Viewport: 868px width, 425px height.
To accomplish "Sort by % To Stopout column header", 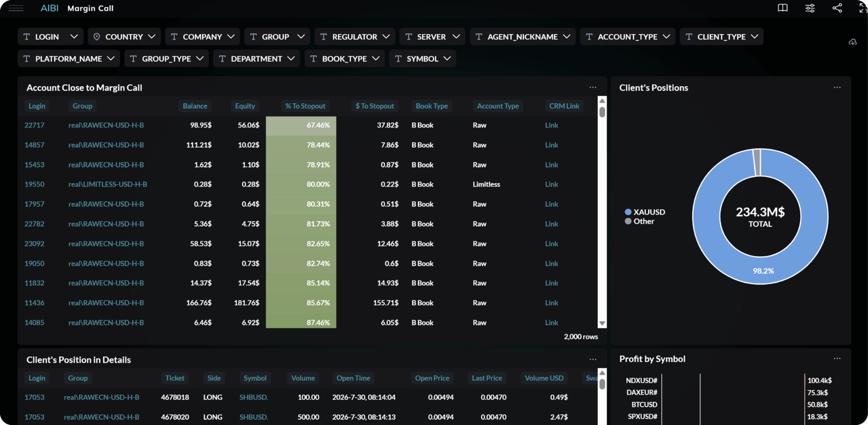I will tap(305, 106).
